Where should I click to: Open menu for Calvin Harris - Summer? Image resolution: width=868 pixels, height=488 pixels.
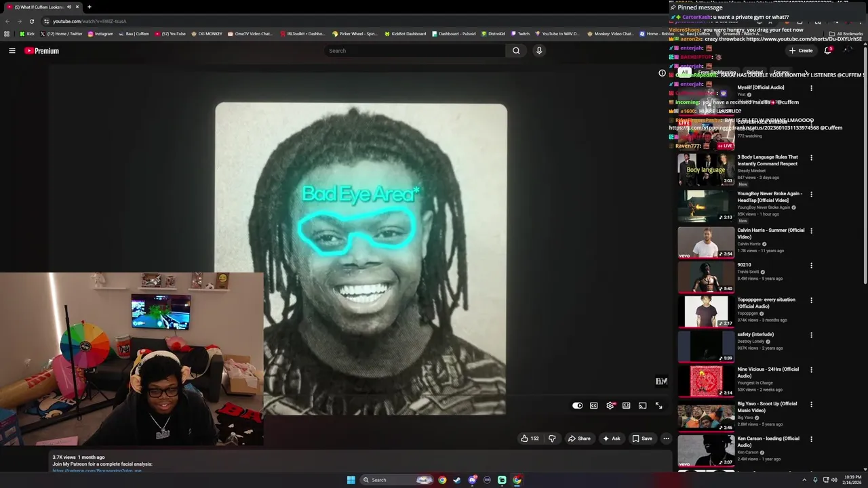[811, 231]
